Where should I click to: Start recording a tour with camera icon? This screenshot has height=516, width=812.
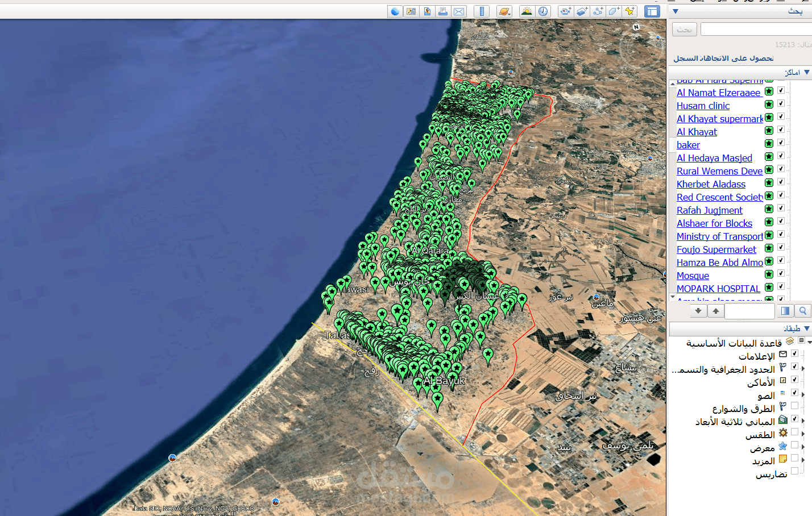tap(565, 11)
